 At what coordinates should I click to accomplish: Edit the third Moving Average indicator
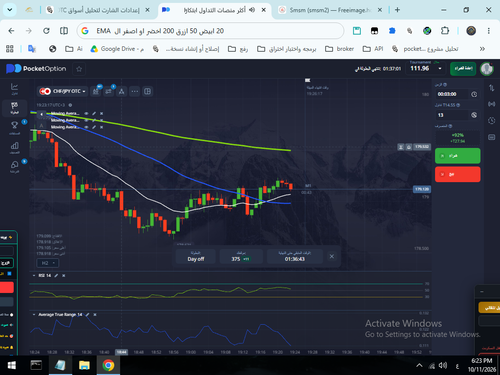94,127
